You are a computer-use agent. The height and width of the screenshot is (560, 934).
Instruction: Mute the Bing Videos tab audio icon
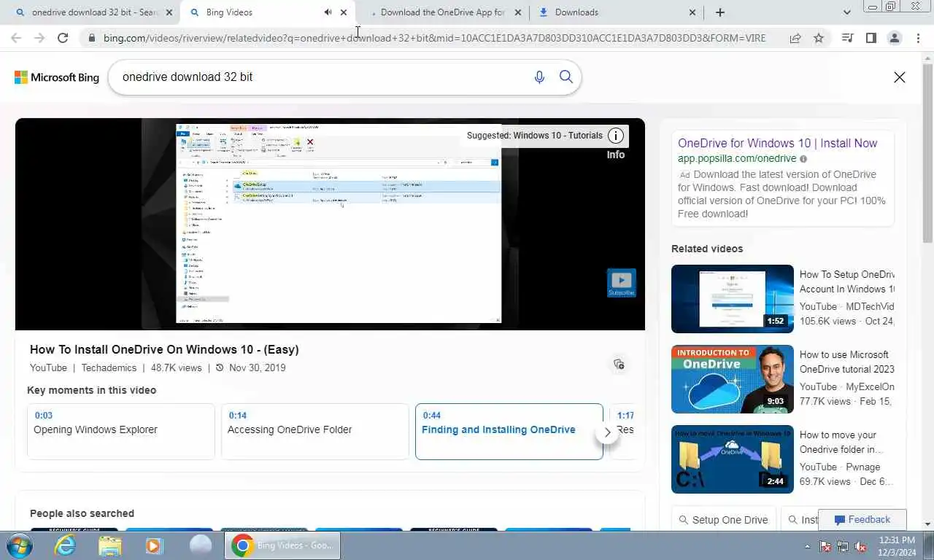pos(328,12)
